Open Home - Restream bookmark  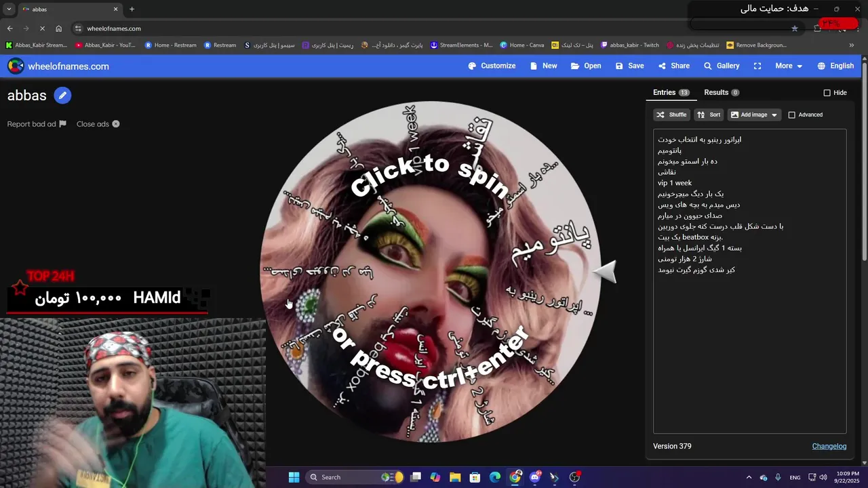pos(170,45)
